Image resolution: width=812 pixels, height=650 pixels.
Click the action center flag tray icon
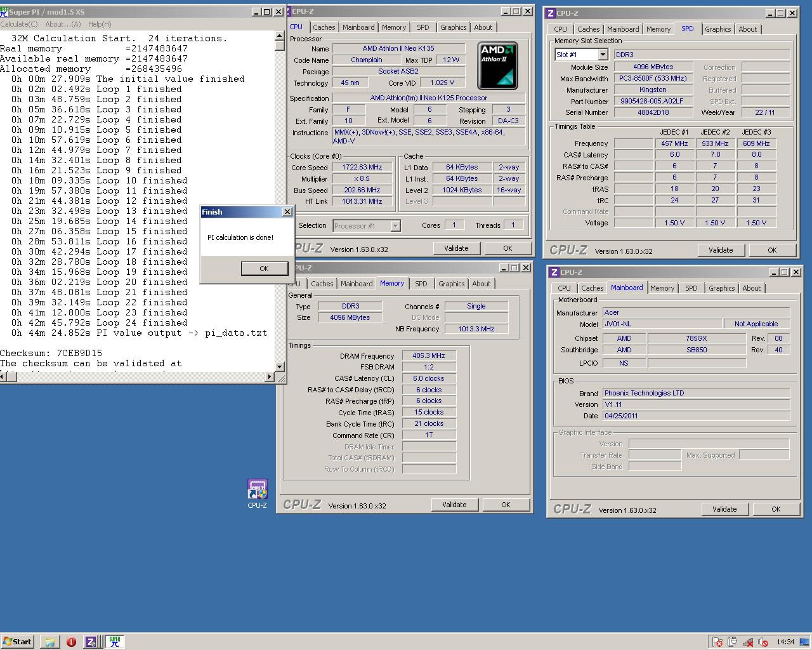(x=717, y=642)
